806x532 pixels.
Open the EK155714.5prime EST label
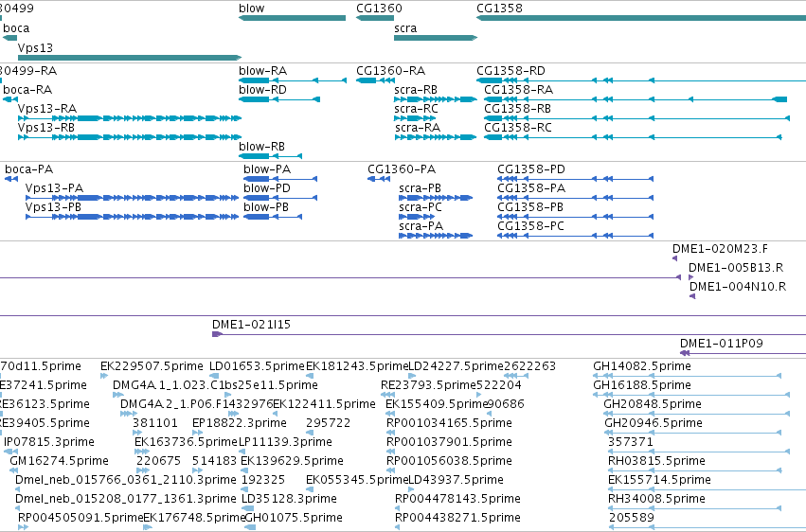pos(659,481)
